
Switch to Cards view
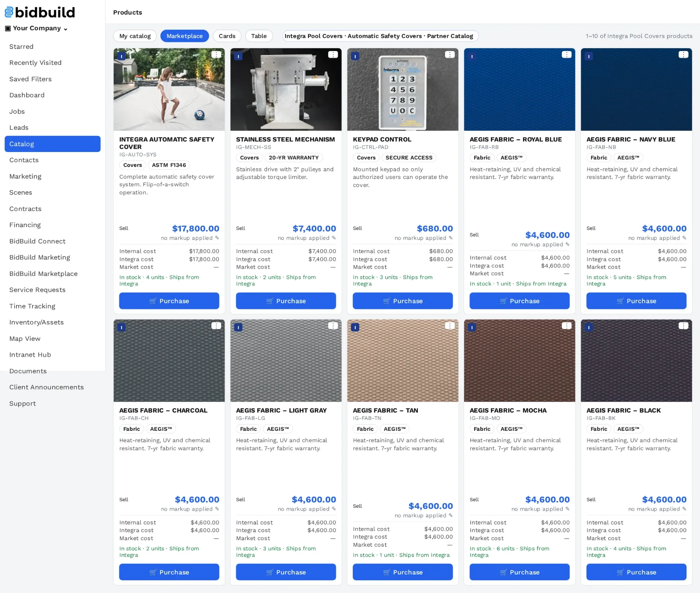point(227,36)
